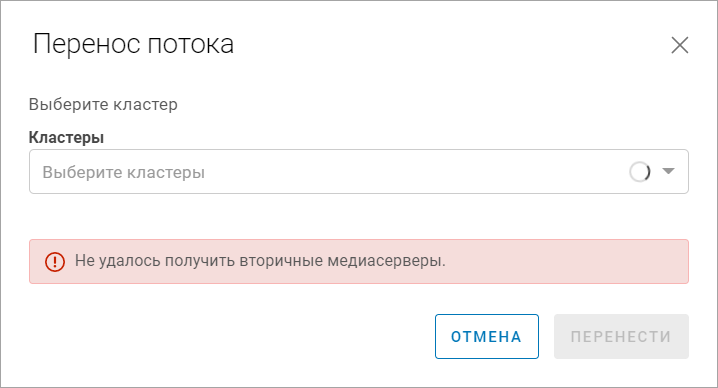
Task: Click the ОТМЕНА button
Action: 486,336
